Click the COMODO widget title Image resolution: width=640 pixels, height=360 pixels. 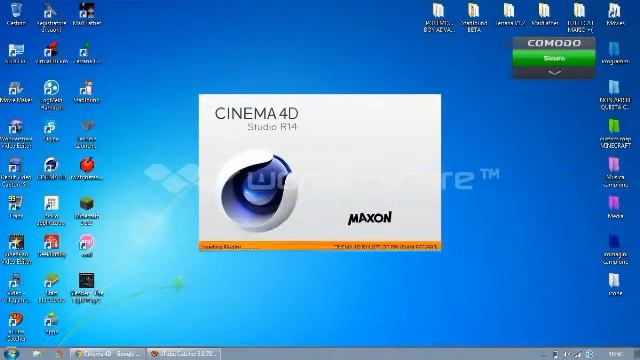pyautogui.click(x=554, y=43)
